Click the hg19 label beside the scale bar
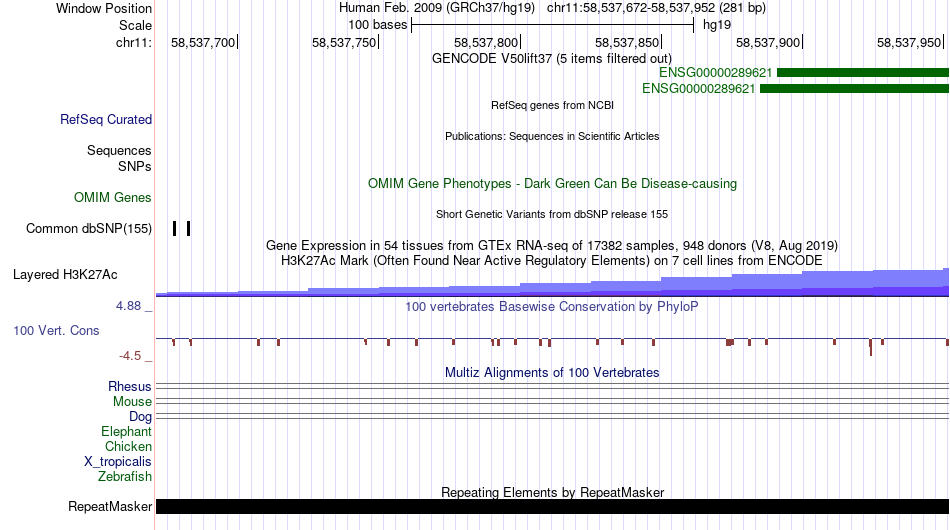Viewport: 950px width, 530px height. [717, 25]
